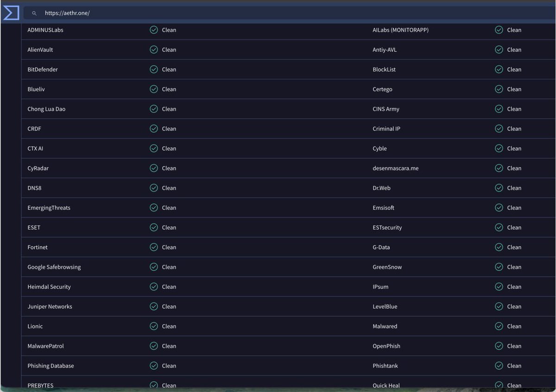Click the check icon in ADMINUSLabs row
The width and height of the screenshot is (556, 392).
point(154,30)
